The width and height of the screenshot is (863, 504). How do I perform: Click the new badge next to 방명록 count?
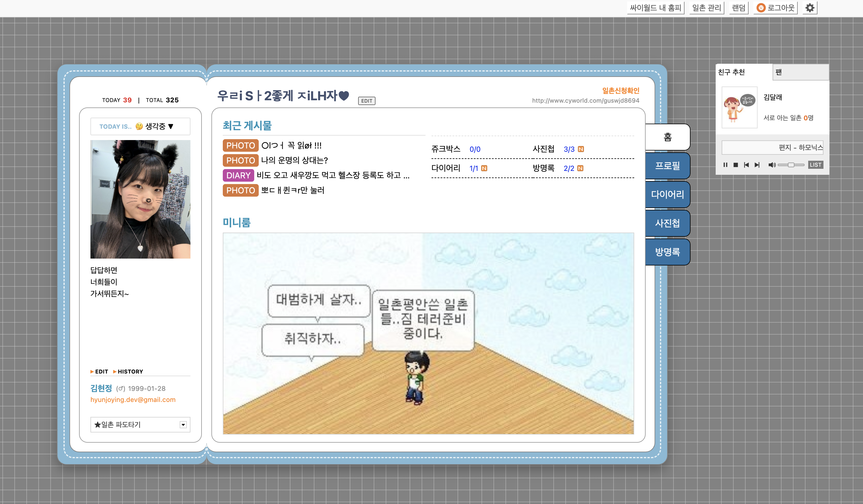click(x=580, y=168)
